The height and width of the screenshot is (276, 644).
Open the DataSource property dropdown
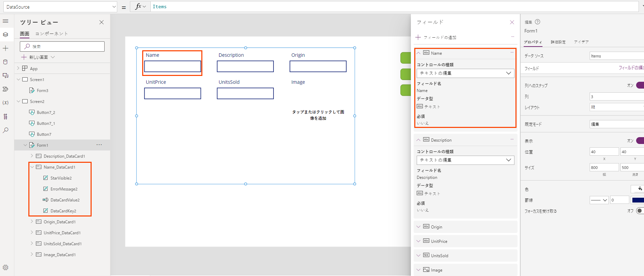click(62, 7)
